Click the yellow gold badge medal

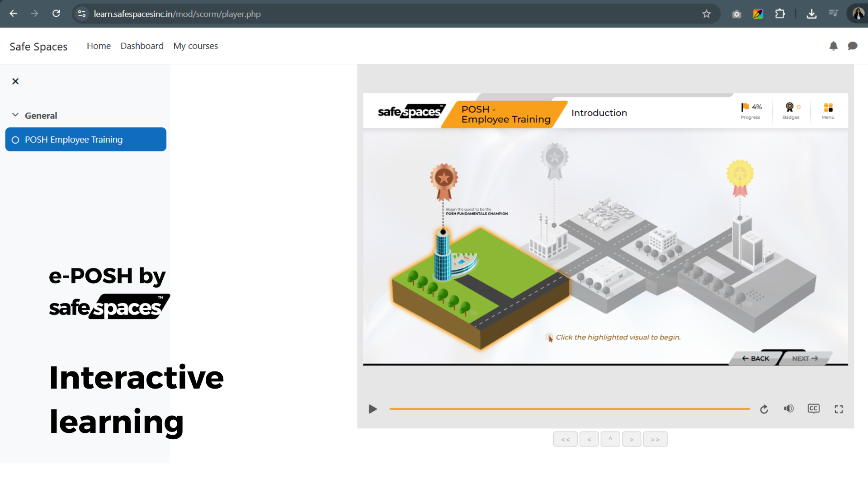(740, 178)
